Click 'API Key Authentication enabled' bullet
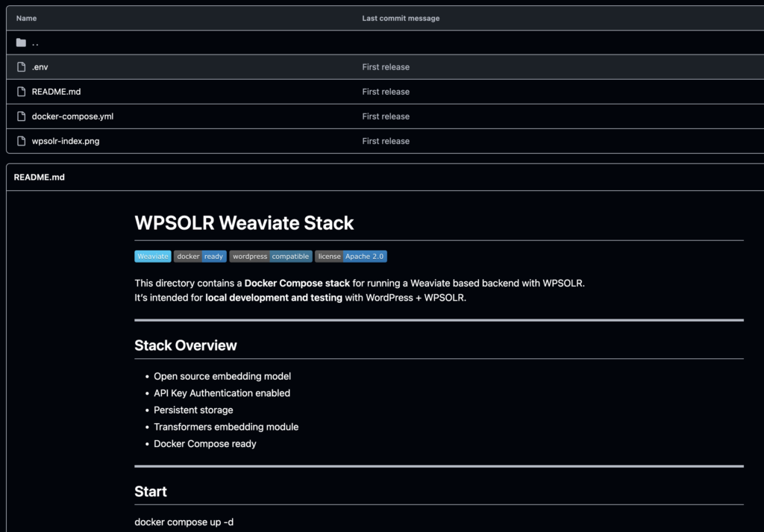764x532 pixels. coord(222,393)
